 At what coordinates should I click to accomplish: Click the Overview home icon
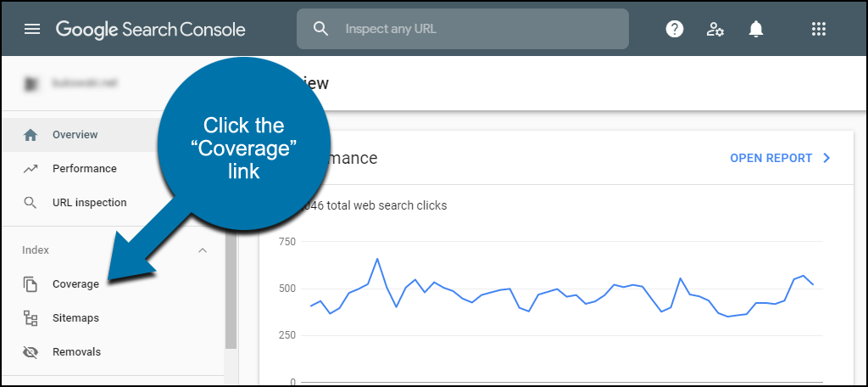(x=31, y=135)
